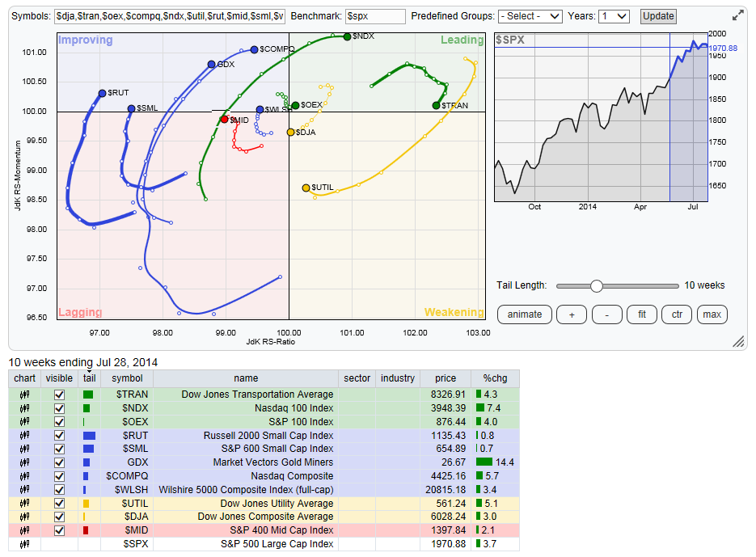Click the plus zoom-in button

tap(572, 314)
